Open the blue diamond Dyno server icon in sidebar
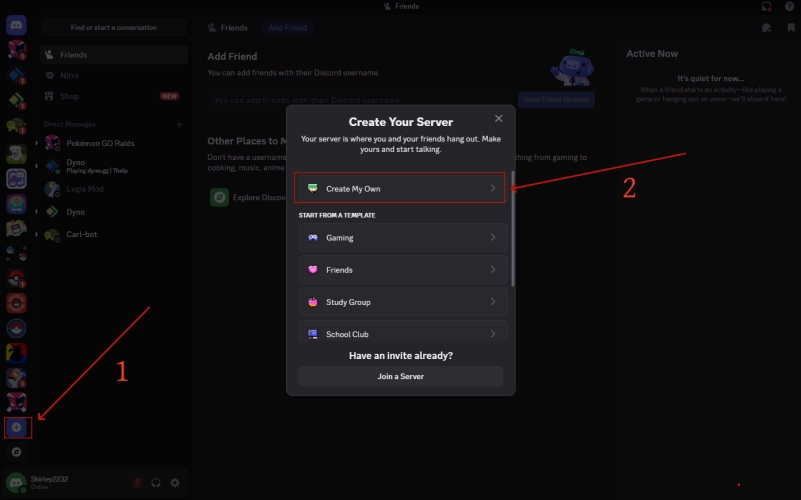This screenshot has width=801, height=500. (16, 75)
